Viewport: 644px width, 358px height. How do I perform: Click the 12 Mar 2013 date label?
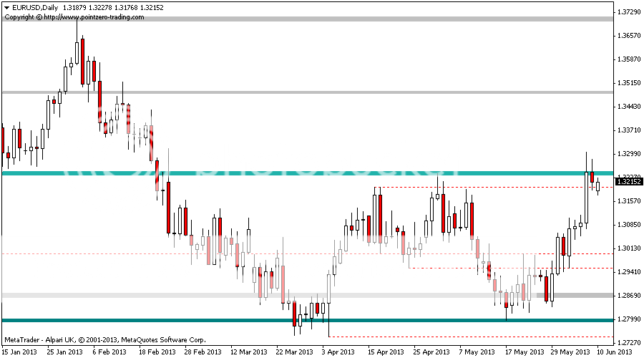[x=248, y=352]
